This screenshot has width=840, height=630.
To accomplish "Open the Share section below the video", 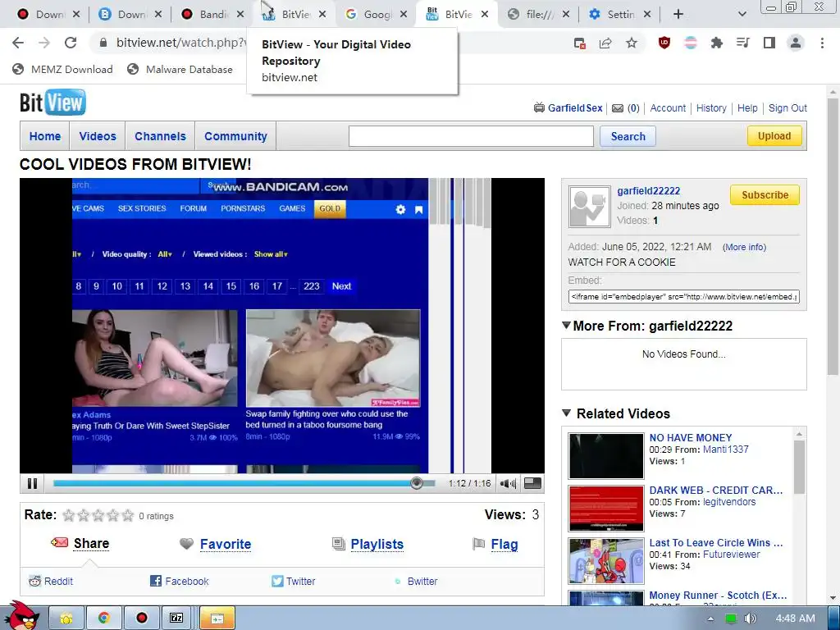I will [x=91, y=543].
